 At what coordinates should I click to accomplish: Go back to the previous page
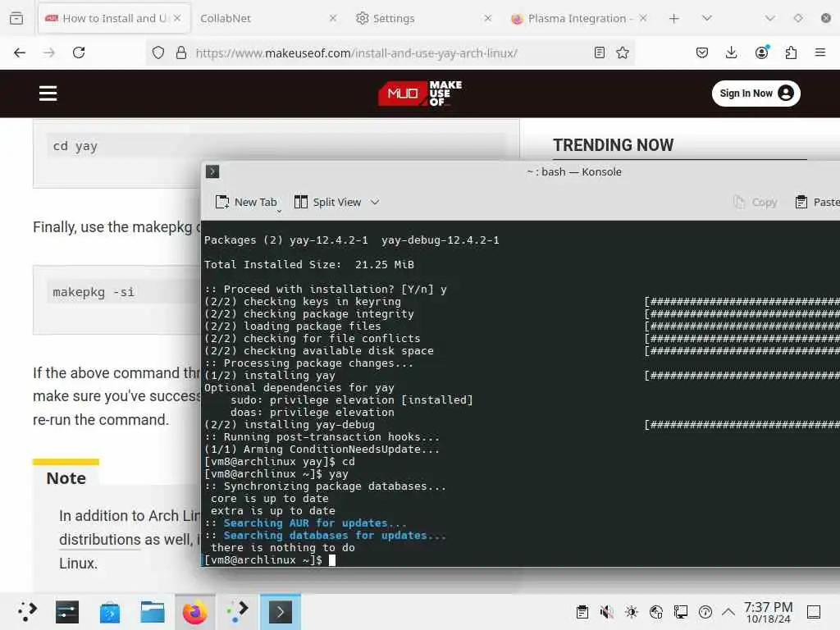point(20,52)
